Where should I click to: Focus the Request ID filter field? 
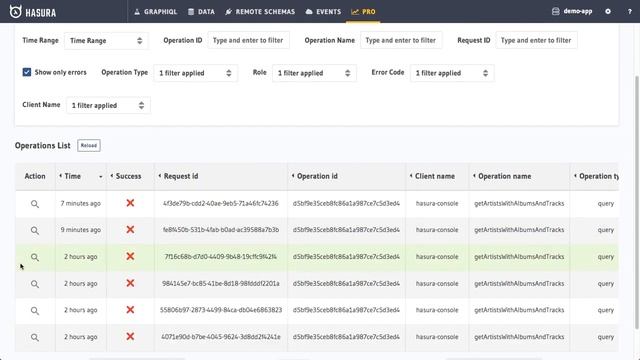536,40
